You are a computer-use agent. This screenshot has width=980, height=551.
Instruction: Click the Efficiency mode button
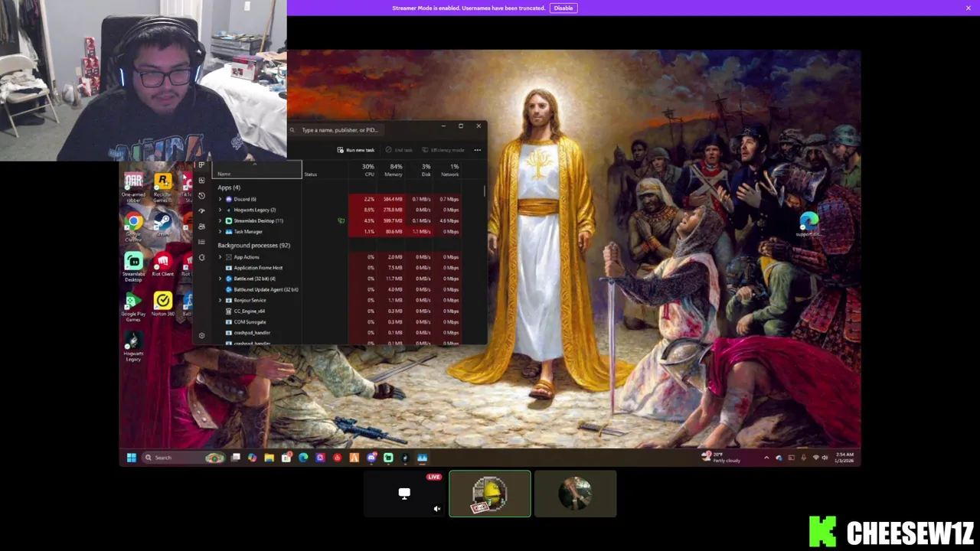[x=443, y=150]
